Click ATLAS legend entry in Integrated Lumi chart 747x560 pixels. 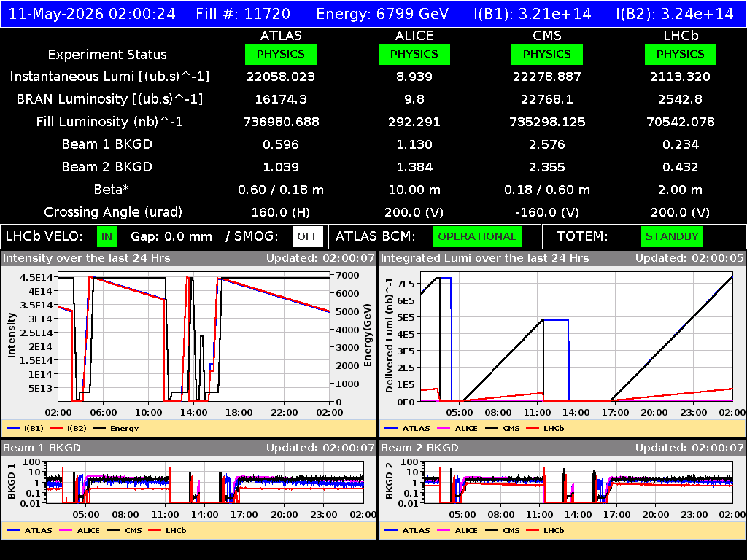point(407,428)
